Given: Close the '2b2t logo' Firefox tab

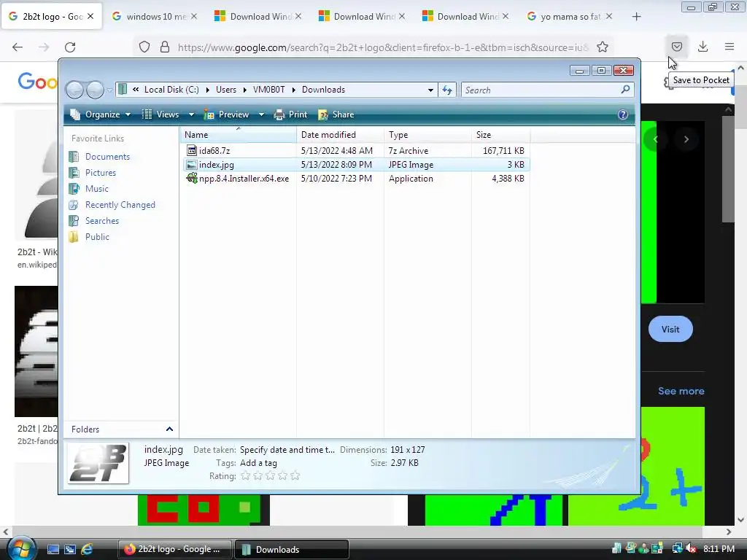Looking at the screenshot, I should 90,16.
